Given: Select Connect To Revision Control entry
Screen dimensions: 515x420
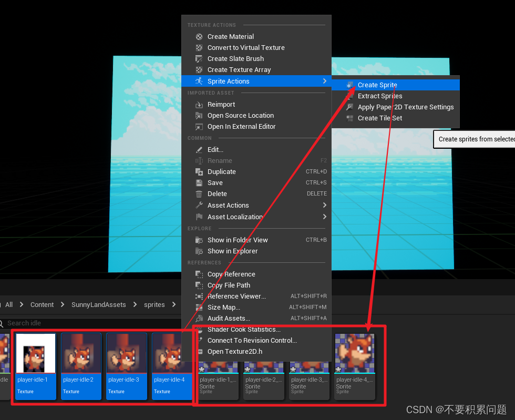Looking at the screenshot, I should [x=256, y=341].
